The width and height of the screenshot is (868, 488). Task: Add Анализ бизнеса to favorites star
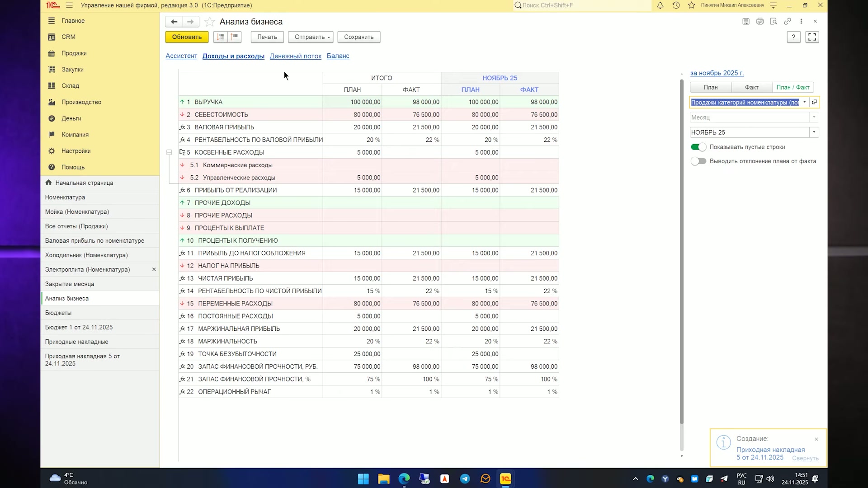(209, 22)
